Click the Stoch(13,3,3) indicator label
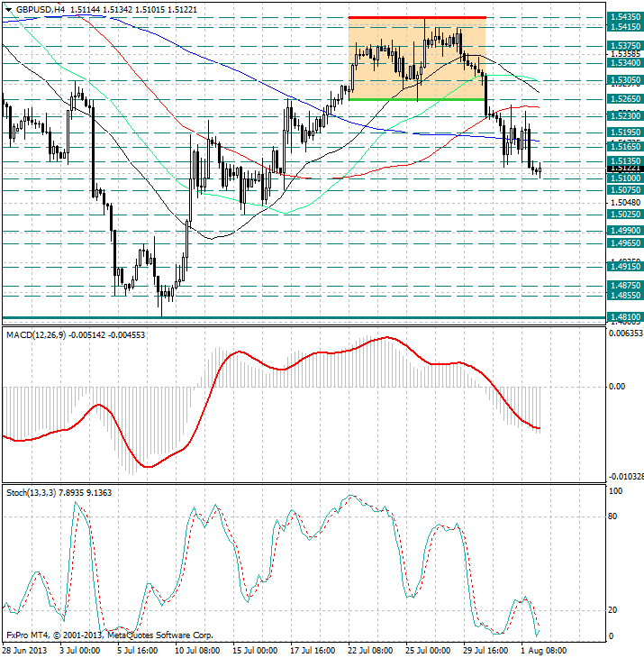This screenshot has width=644, height=658. click(x=31, y=493)
